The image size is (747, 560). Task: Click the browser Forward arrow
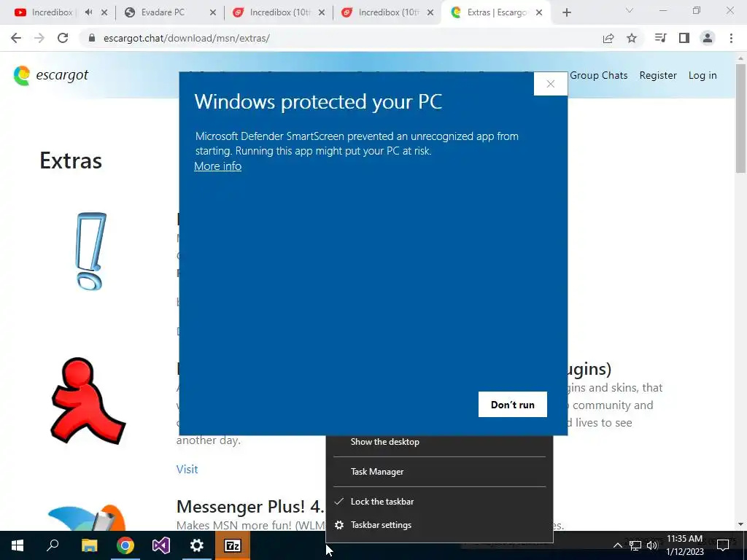(x=39, y=38)
